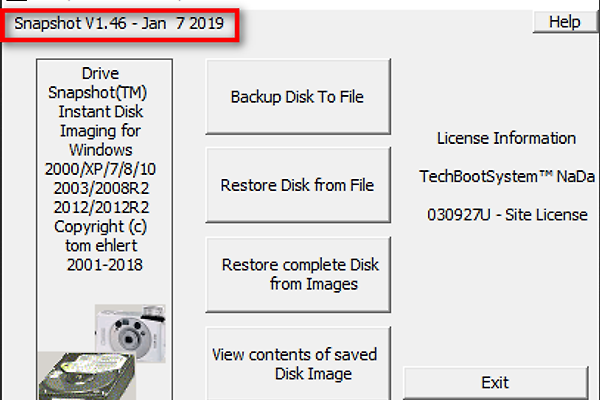This screenshot has height=400, width=600.
Task: Choose Restore Disk from File
Action: tap(297, 185)
